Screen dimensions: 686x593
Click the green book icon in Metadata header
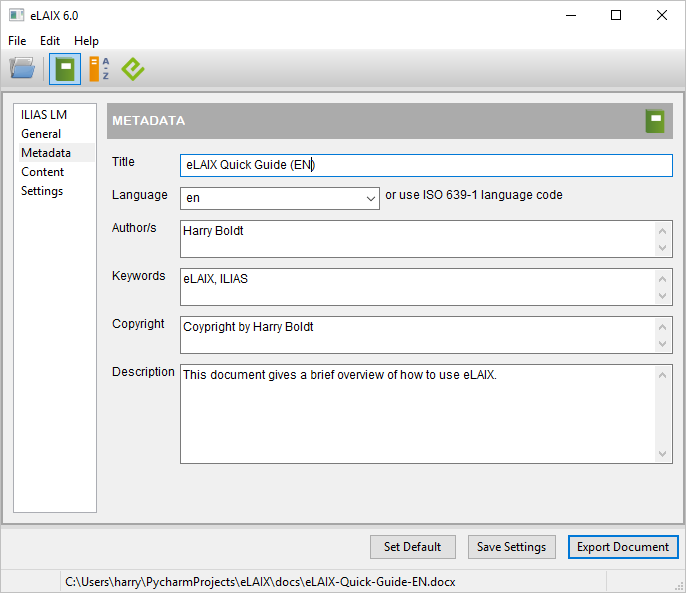point(655,121)
